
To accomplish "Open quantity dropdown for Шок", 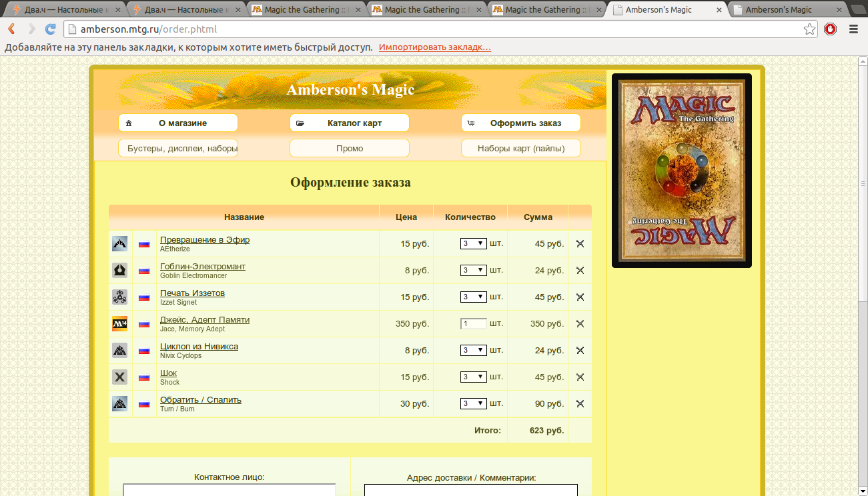I will pos(473,377).
